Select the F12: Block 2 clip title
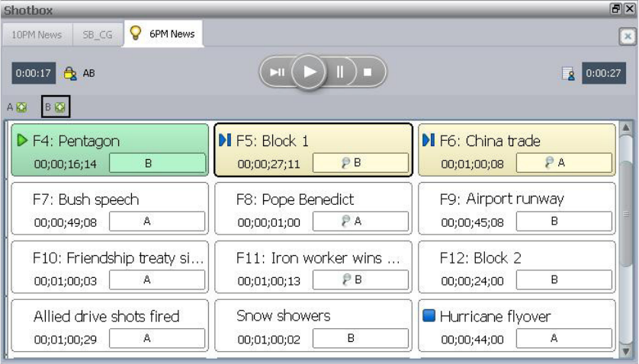639x364 pixels. tap(480, 258)
